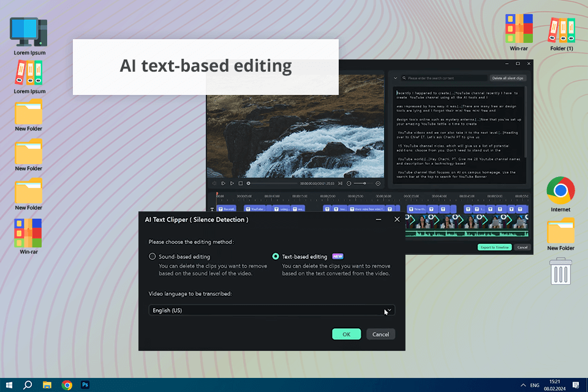The width and height of the screenshot is (588, 392).
Task: Confirm the dialog with OK
Action: click(347, 334)
